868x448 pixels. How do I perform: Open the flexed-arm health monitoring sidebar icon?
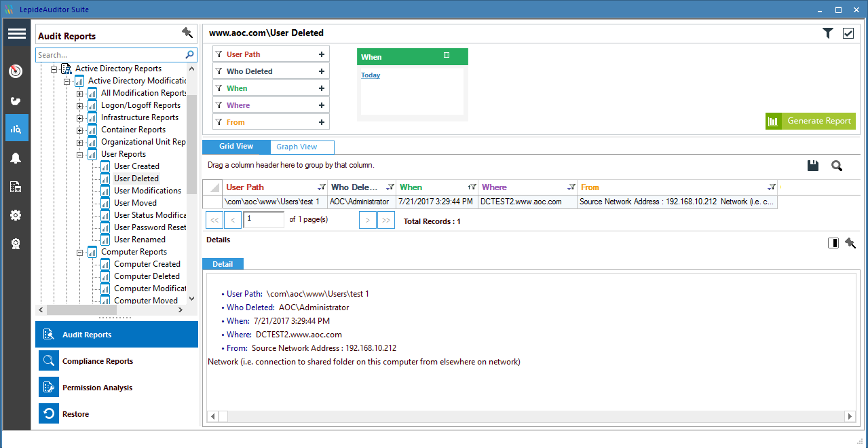coord(16,100)
